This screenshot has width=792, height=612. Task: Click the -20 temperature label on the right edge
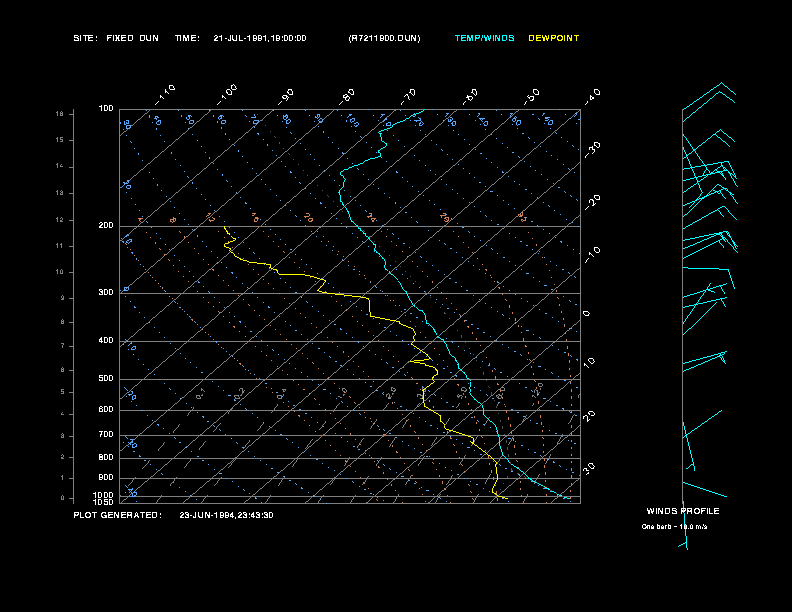(x=592, y=202)
